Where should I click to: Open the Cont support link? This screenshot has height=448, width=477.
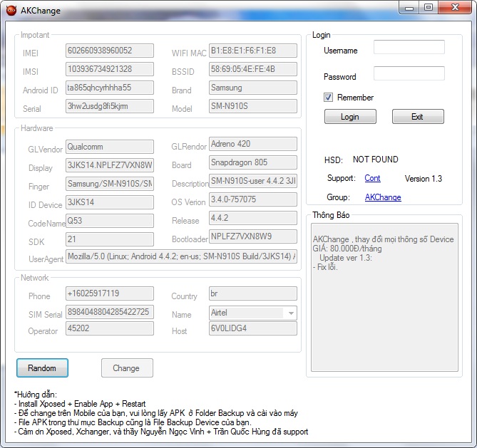coord(372,178)
